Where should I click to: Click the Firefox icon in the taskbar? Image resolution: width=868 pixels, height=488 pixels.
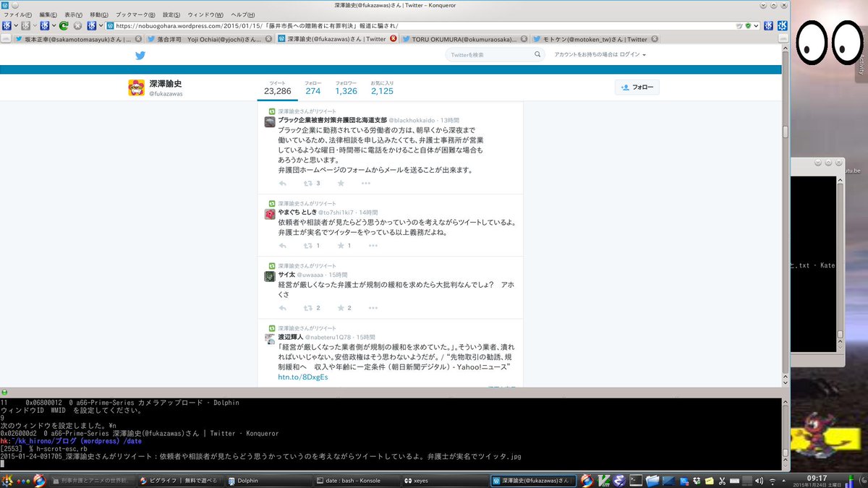(39, 480)
